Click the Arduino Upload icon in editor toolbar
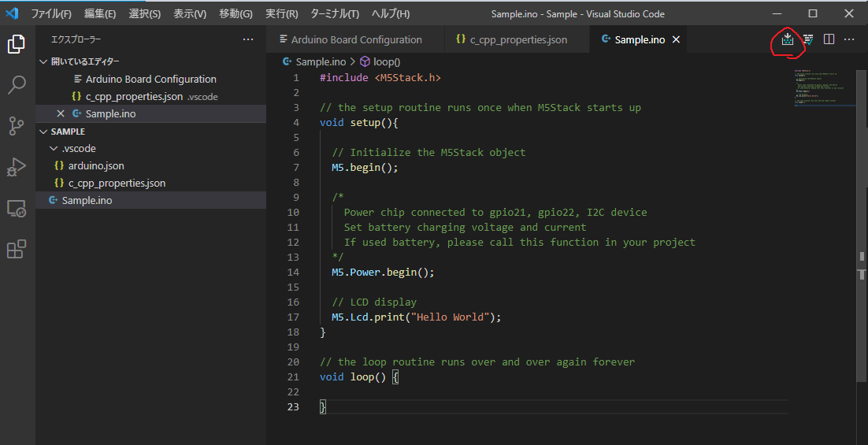Image resolution: width=868 pixels, height=445 pixels. [787, 39]
